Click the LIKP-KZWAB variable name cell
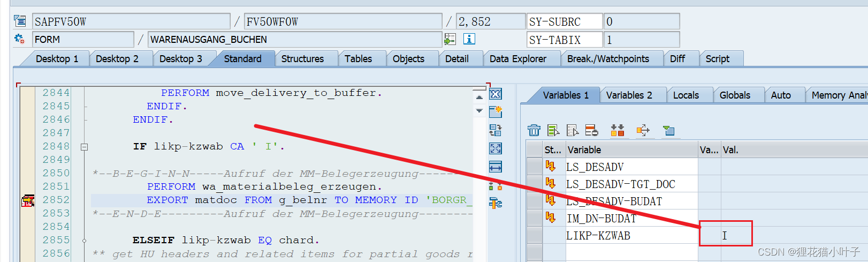Screen dimensions: 868x262 (632, 235)
